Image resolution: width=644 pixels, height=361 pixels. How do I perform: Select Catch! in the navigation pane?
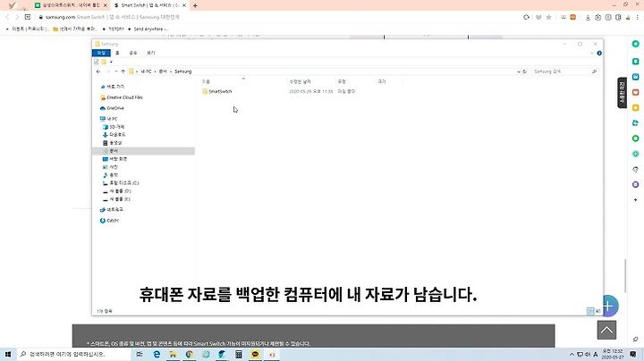110,221
